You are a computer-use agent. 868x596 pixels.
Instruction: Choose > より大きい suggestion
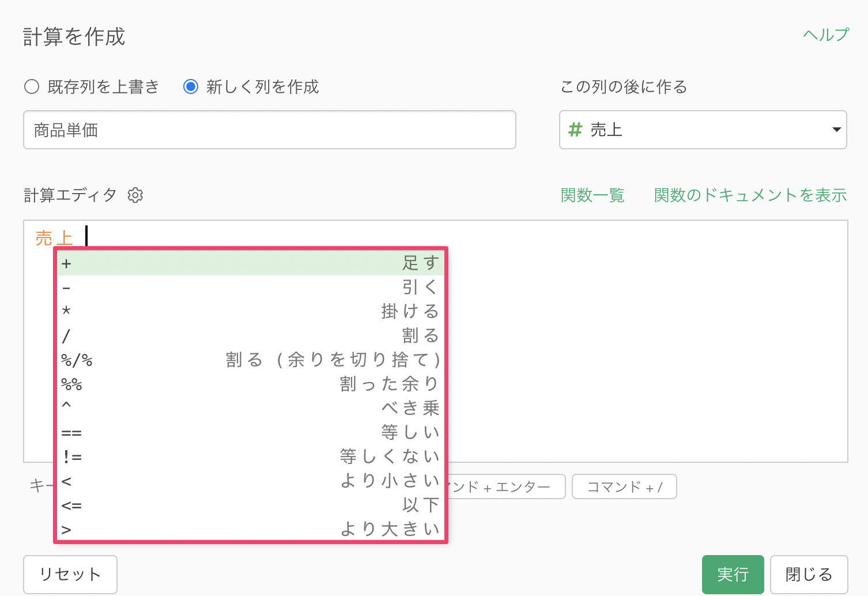(251, 529)
